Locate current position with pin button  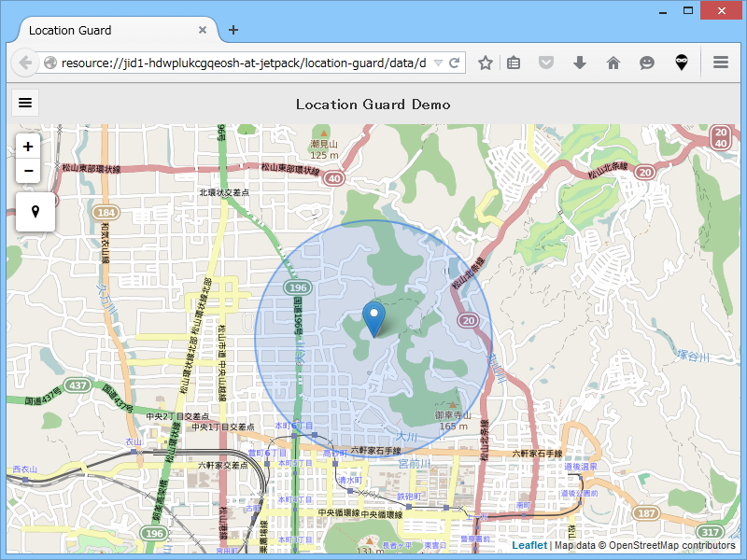[35, 212]
